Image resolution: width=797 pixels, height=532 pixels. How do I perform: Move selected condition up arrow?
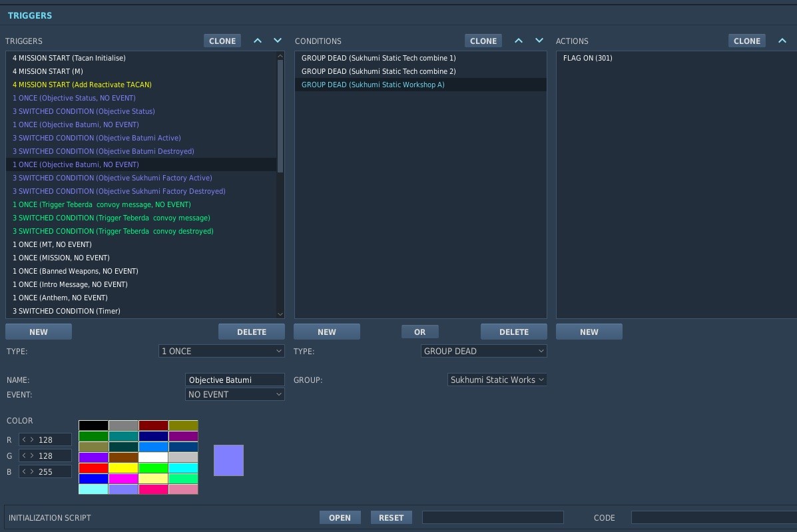519,41
